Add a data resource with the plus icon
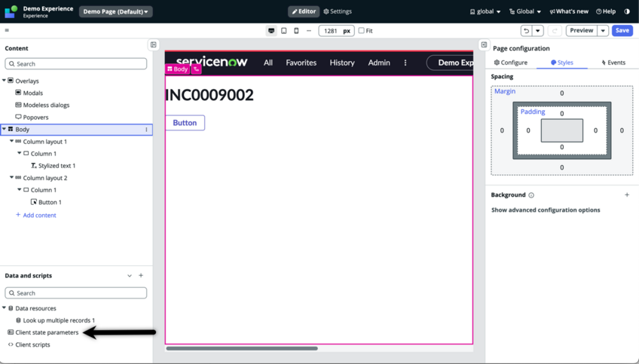 tap(141, 276)
